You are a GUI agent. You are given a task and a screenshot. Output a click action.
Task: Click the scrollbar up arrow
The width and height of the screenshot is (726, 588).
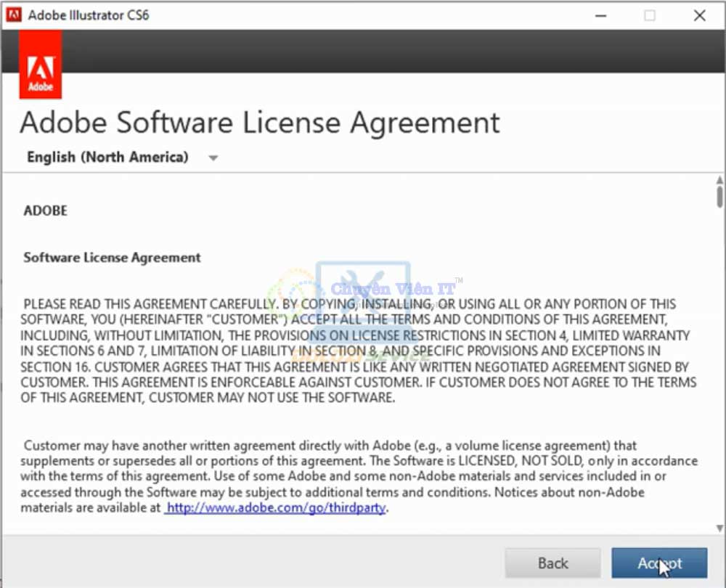tap(719, 180)
